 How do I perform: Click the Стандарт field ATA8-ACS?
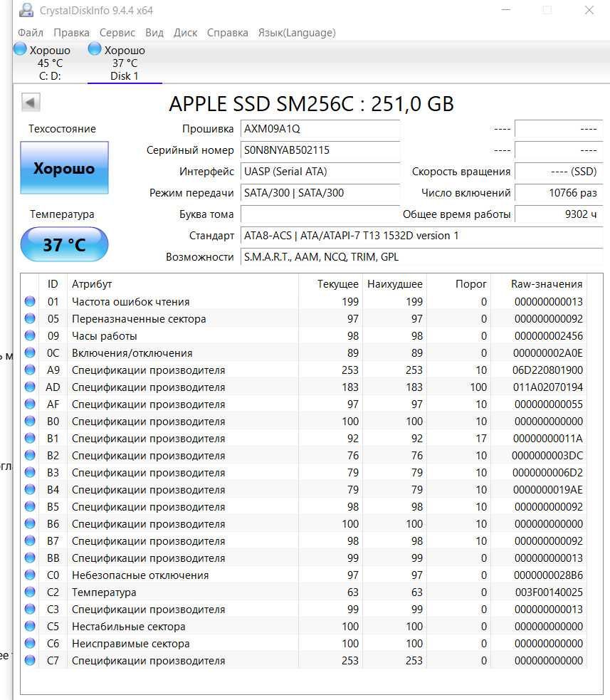click(x=421, y=235)
